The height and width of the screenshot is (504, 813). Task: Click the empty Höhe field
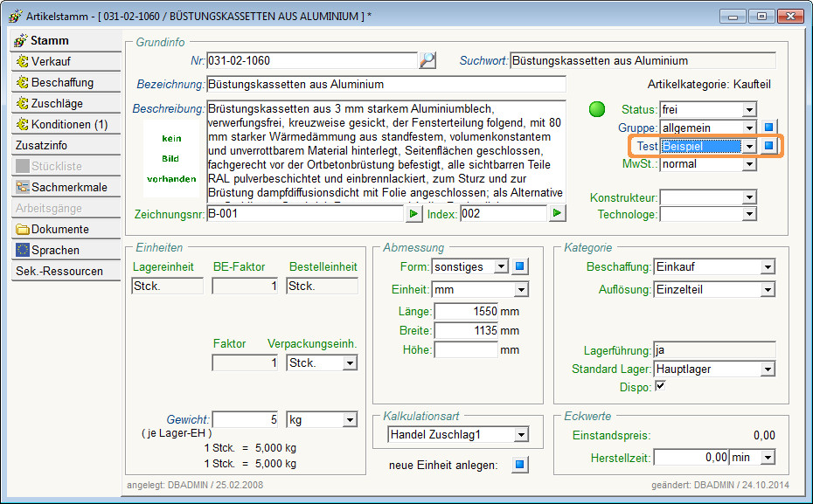point(466,349)
